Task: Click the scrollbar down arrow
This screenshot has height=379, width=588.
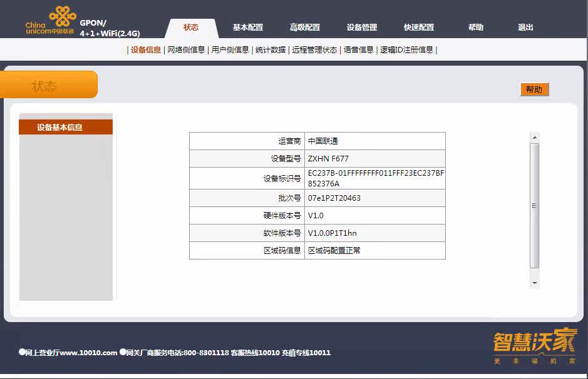Action: click(x=535, y=283)
